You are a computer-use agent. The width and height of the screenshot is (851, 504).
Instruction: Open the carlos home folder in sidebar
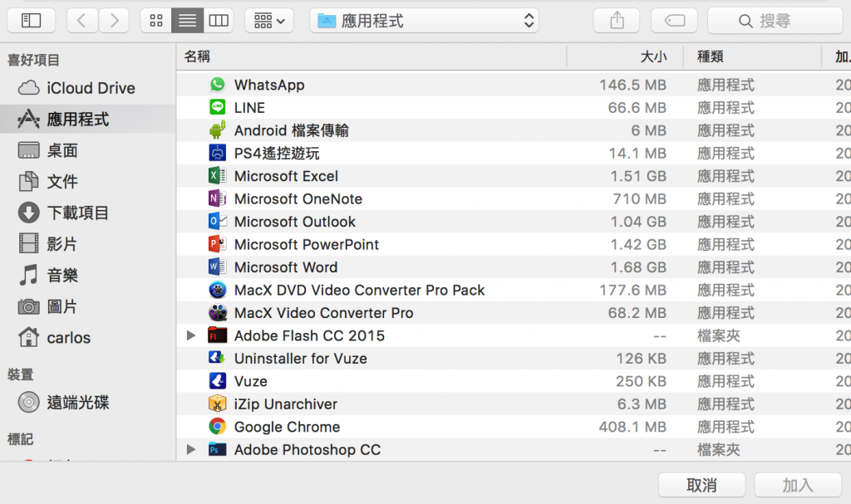pos(88,337)
